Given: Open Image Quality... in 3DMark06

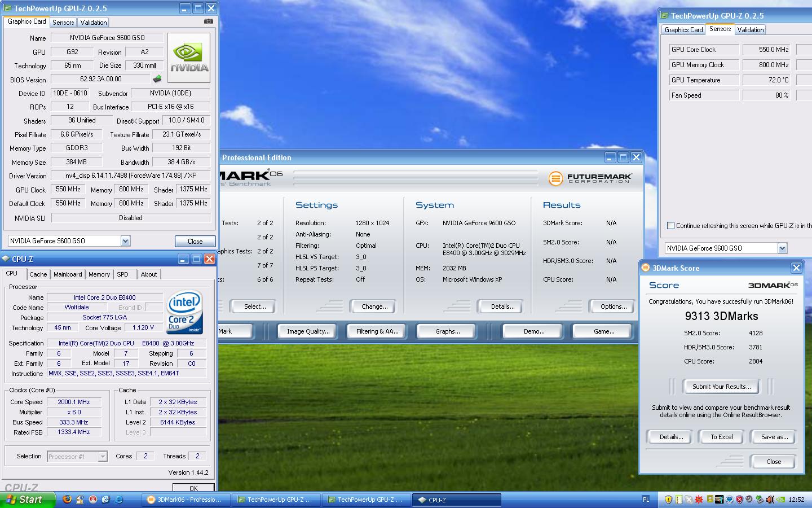Looking at the screenshot, I should coord(308,331).
